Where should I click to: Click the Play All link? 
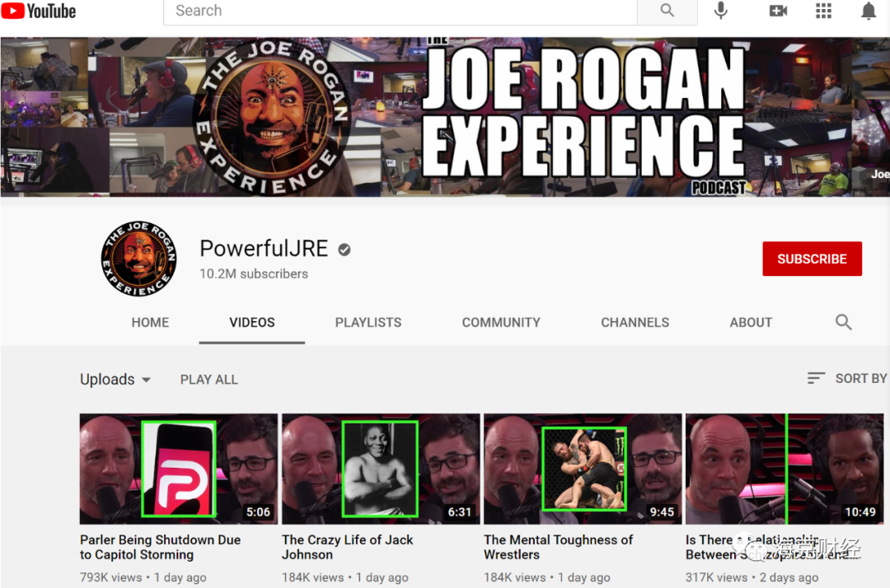(x=208, y=380)
